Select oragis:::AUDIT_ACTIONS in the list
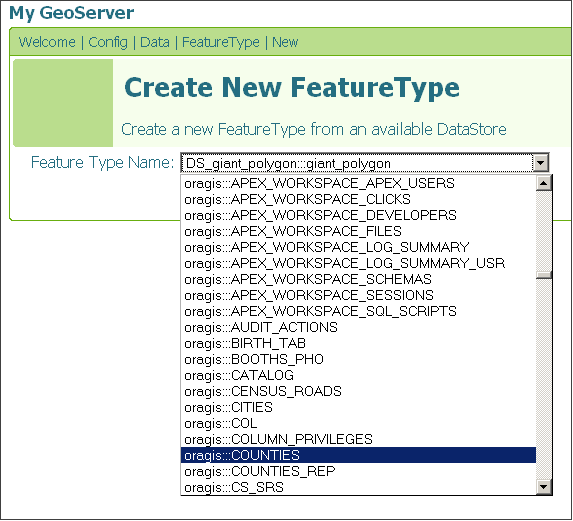This screenshot has height=521, width=573. (358, 327)
